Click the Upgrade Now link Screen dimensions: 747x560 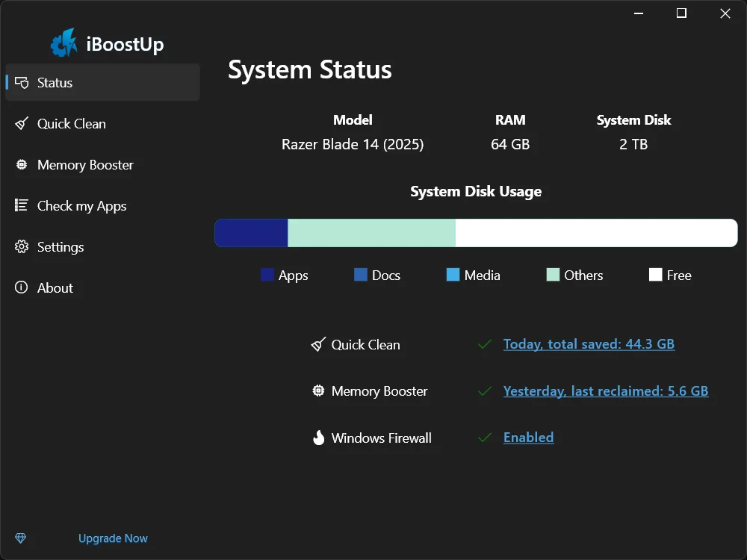[113, 538]
